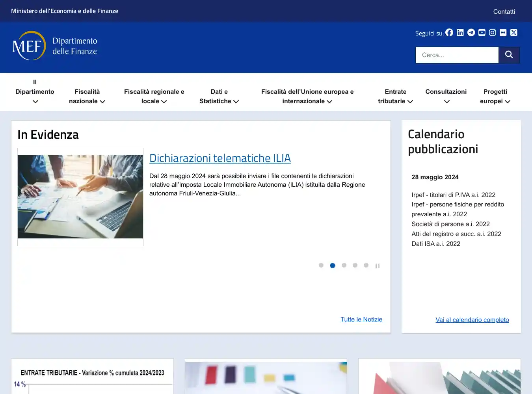Expand the Dati e Statistiche menu
The width and height of the screenshot is (532, 394).
(x=219, y=97)
